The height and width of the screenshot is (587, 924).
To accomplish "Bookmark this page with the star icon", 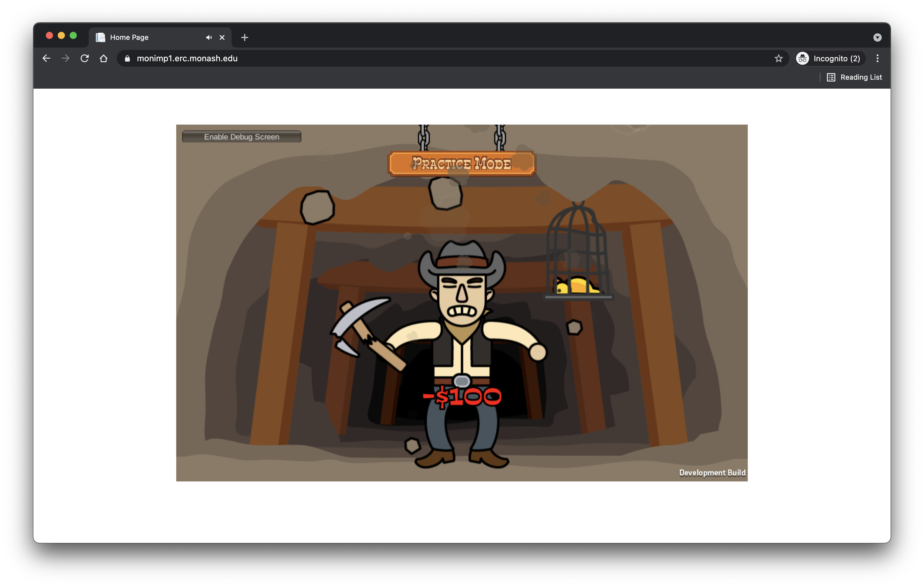I will point(778,58).
